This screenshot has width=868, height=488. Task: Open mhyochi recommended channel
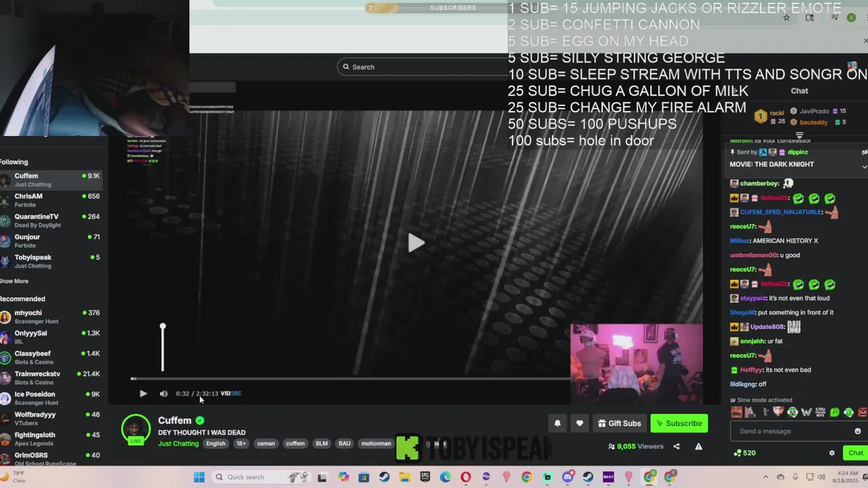[52, 317]
